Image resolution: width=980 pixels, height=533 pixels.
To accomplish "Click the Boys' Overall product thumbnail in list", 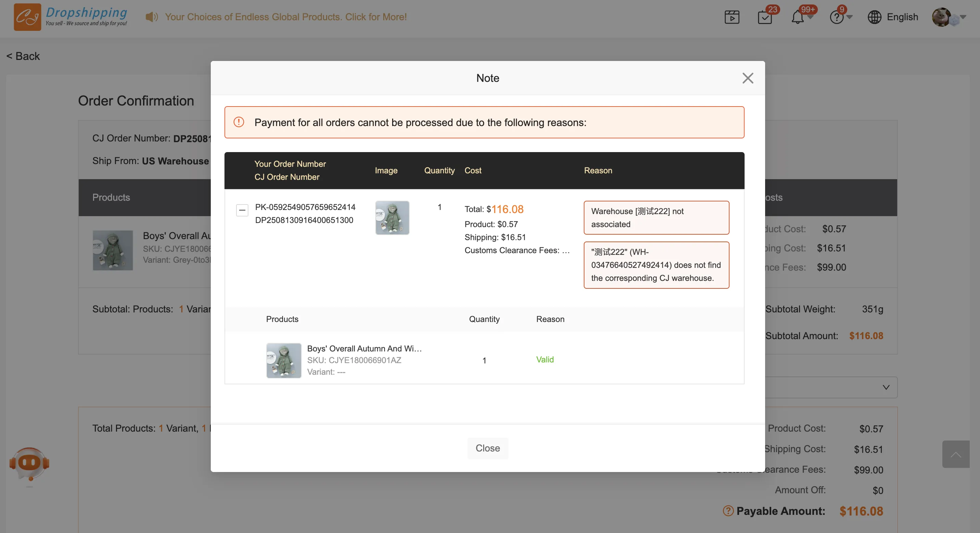I will [x=283, y=360].
